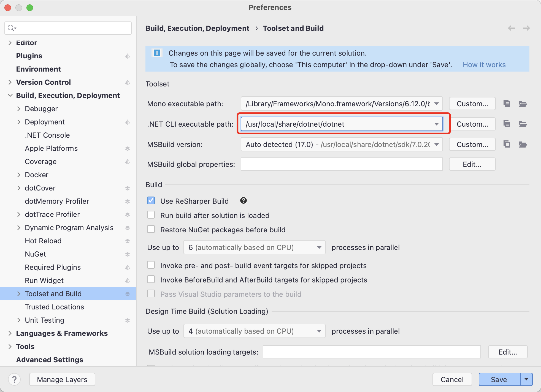Open Build parallel processes dropdown showing 6

click(x=255, y=247)
